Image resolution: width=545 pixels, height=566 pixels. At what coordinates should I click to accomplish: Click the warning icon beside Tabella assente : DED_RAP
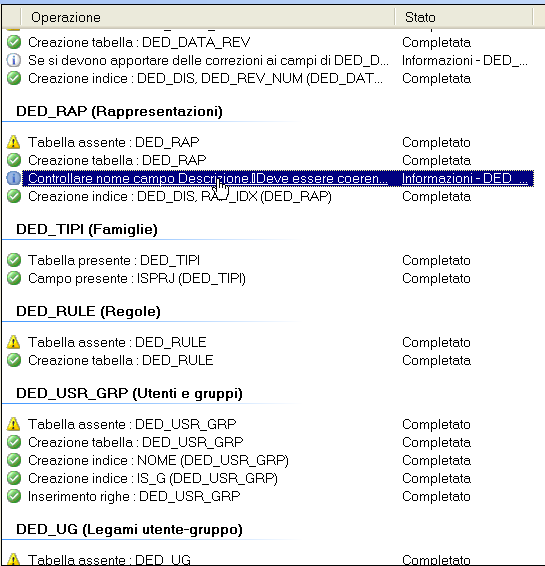point(14,142)
